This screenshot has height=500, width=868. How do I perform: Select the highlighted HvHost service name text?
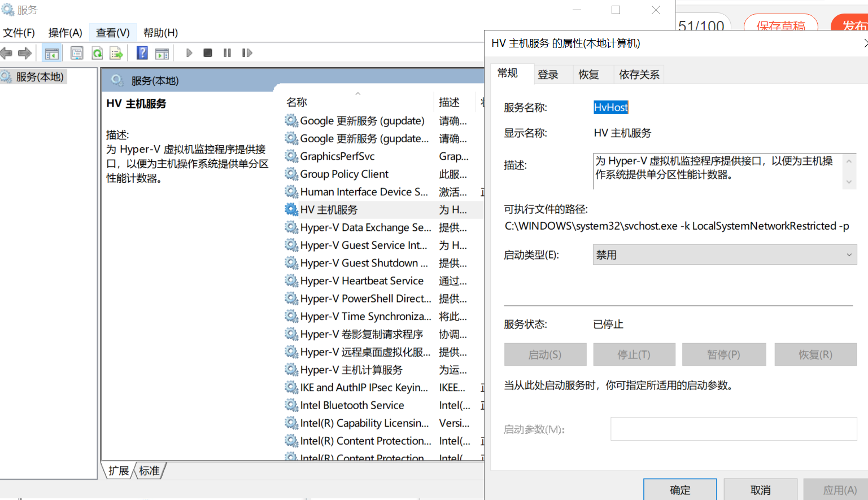[x=610, y=107]
